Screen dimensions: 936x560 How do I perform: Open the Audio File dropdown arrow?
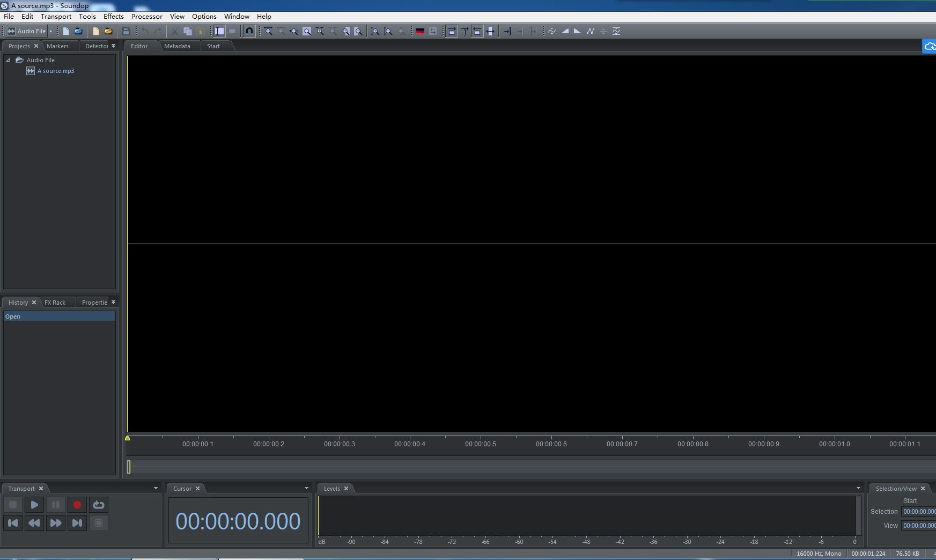pyautogui.click(x=51, y=31)
